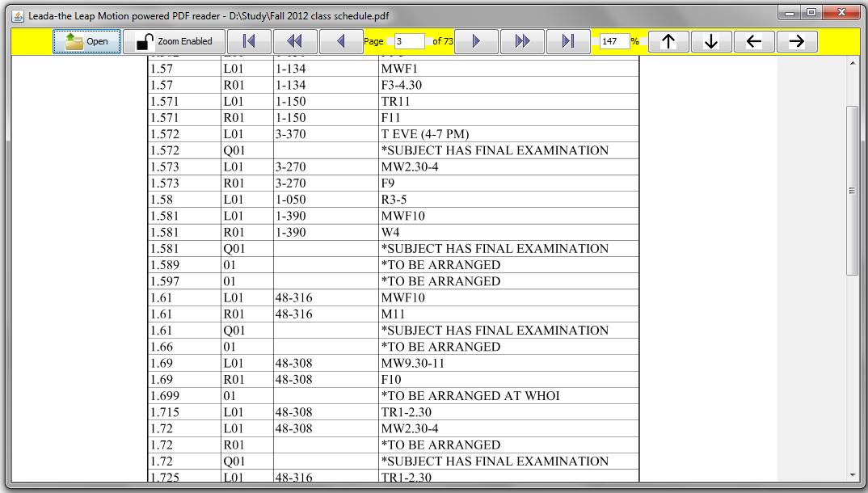Pan the document up with up arrow
This screenshot has width=868, height=493.
(668, 41)
